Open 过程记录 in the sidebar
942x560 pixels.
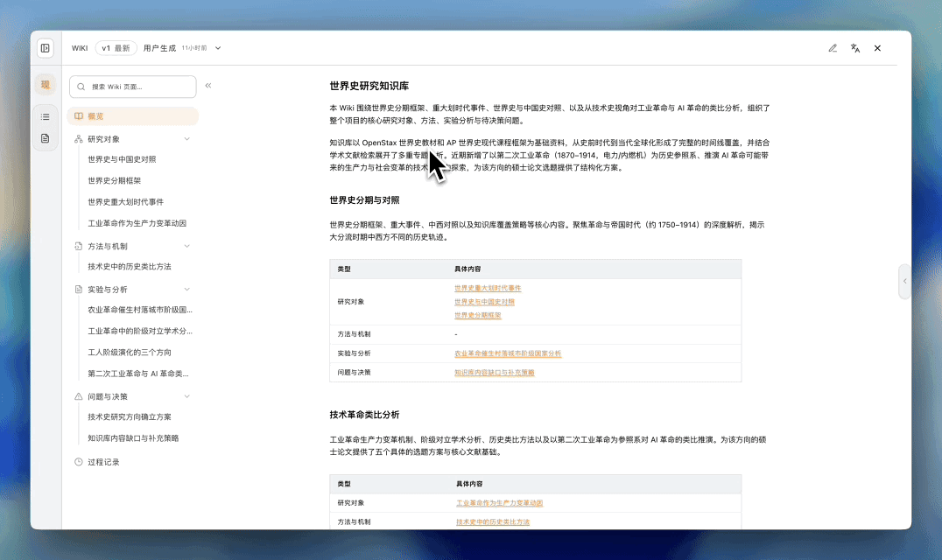(x=103, y=462)
